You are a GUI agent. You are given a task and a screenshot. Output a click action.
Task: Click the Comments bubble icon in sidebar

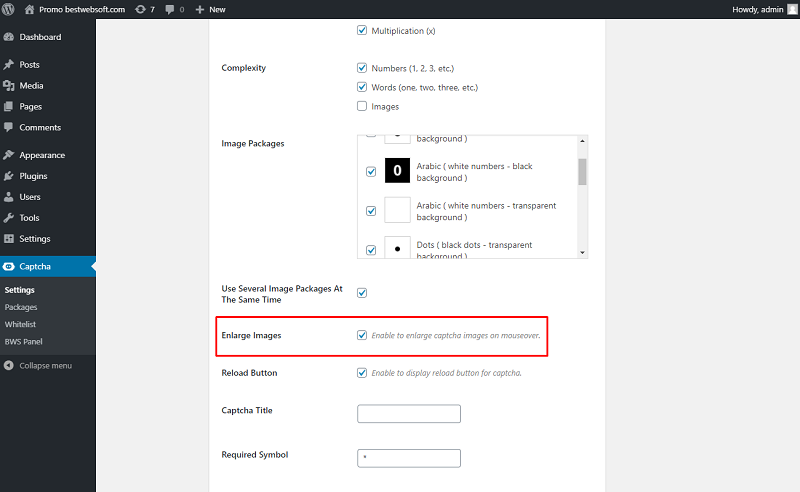(9, 127)
